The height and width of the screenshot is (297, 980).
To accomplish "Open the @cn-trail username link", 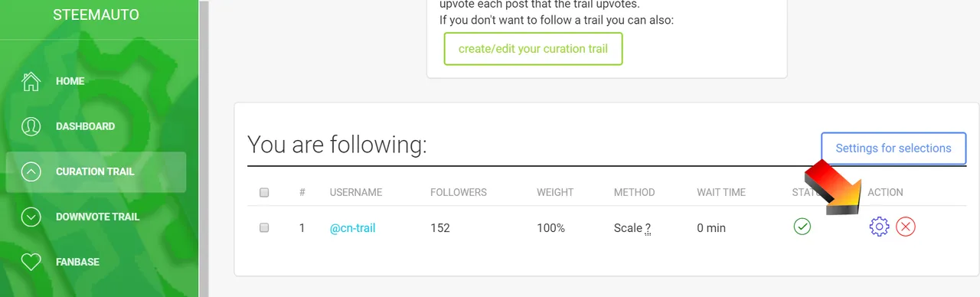I will (x=352, y=227).
